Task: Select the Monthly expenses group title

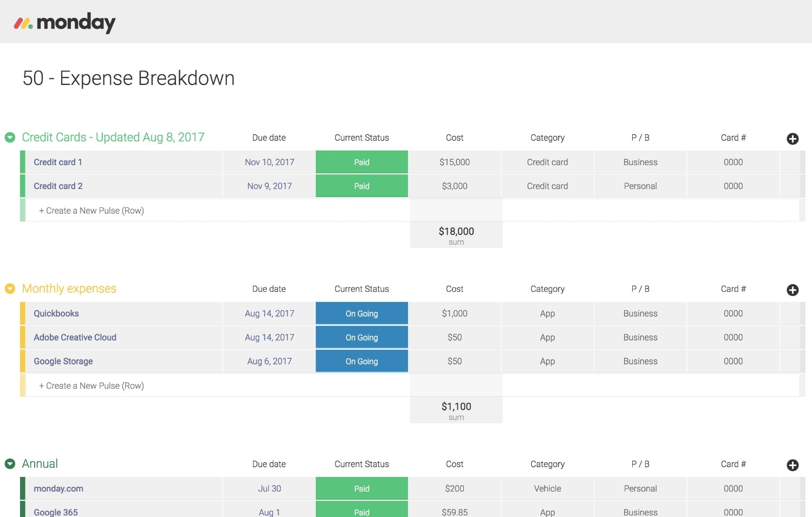Action: click(x=69, y=289)
